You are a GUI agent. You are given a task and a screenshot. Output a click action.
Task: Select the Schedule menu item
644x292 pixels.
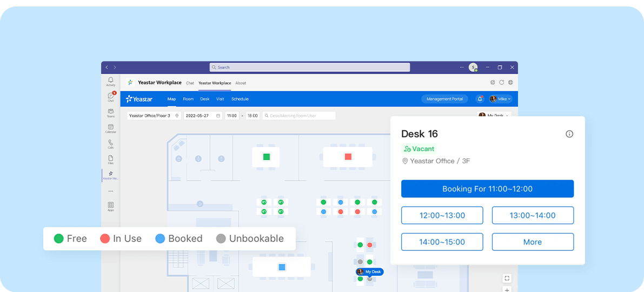(x=240, y=99)
